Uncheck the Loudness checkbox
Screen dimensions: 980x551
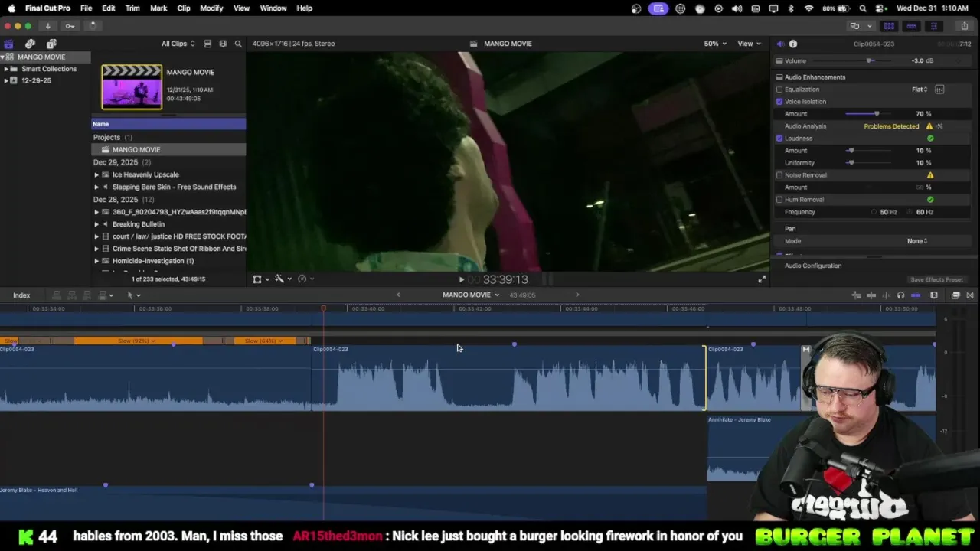tap(779, 139)
